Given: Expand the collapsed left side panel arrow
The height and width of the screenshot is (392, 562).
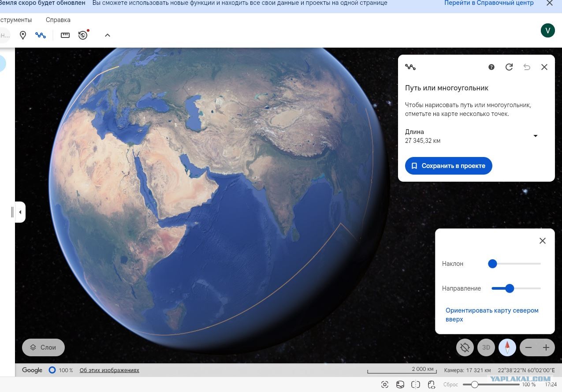Looking at the screenshot, I should 20,212.
